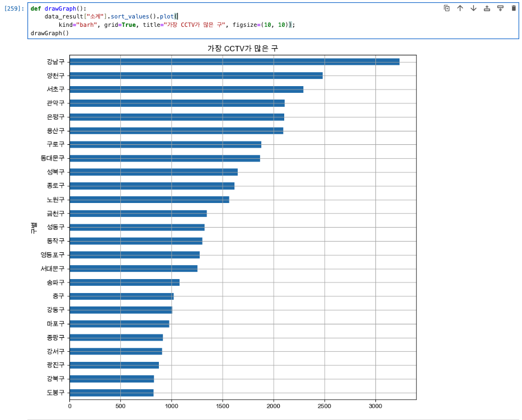Move the cell up with arrow icon
Viewport: 522px width, 420px height.
point(460,8)
